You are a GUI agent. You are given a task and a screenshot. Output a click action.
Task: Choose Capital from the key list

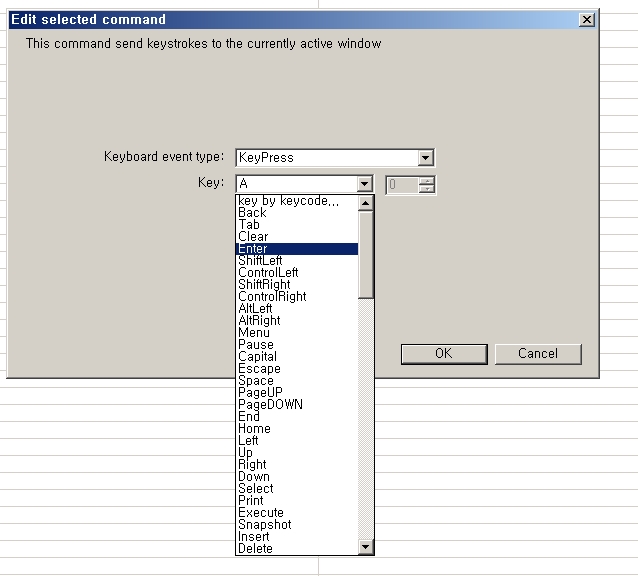(x=297, y=357)
